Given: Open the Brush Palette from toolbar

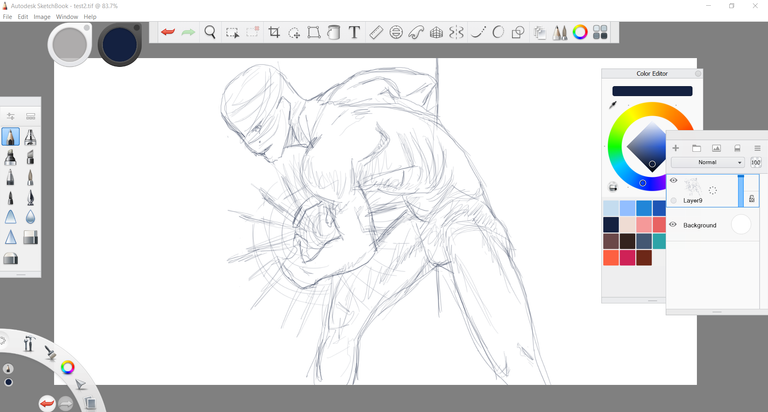Looking at the screenshot, I should click(x=560, y=32).
